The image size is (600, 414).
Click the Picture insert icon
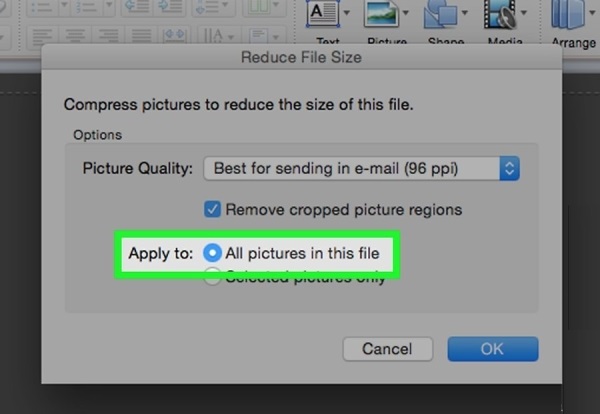pos(383,14)
